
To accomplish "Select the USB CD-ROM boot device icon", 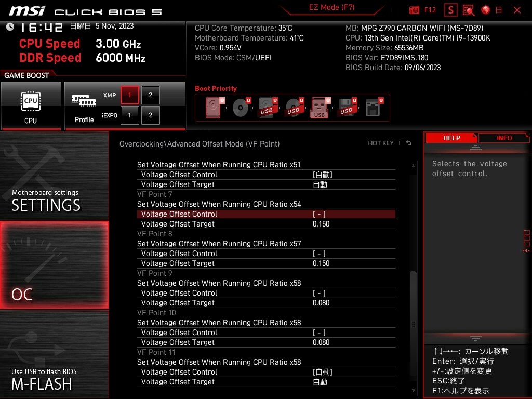I will coord(294,108).
